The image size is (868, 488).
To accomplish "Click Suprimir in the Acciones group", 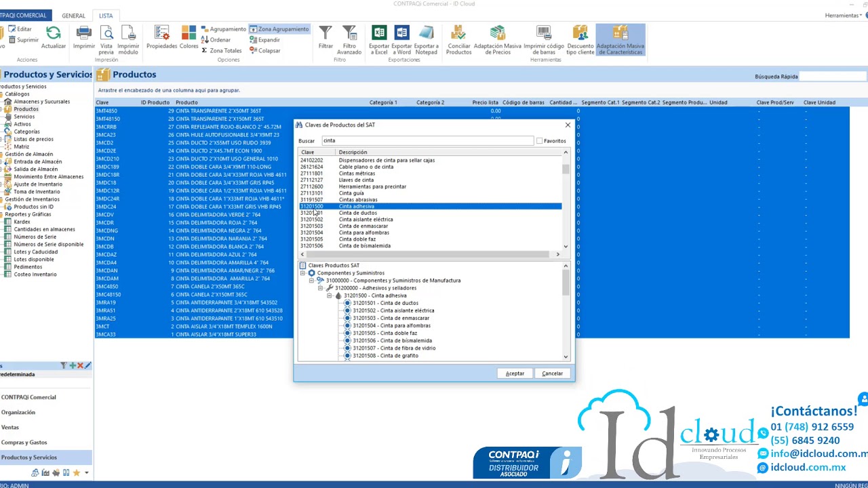I will [x=23, y=40].
